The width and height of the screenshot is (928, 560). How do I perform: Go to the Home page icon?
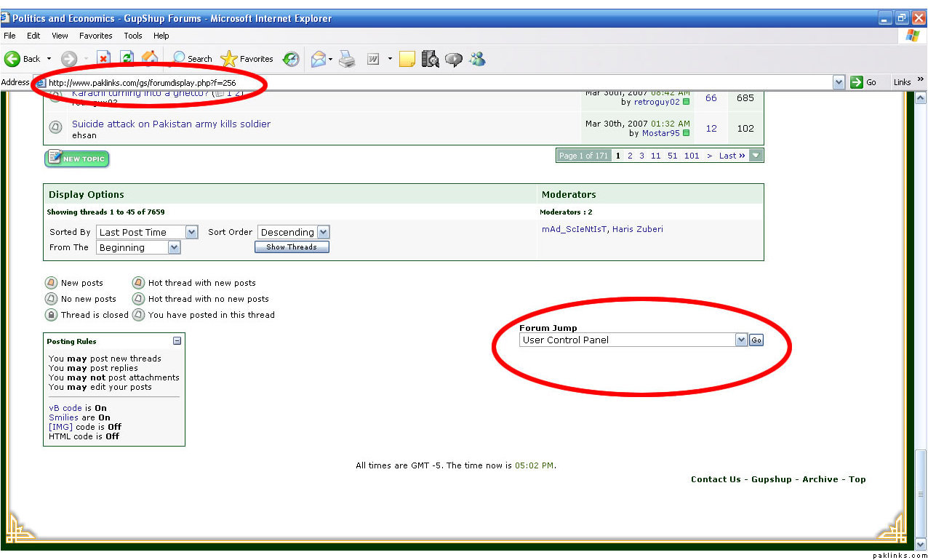click(149, 59)
